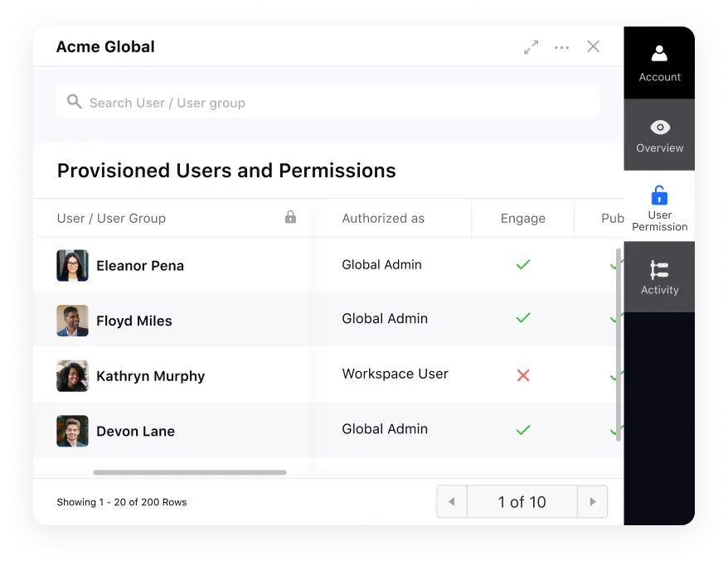
Task: Open Floyd Miles's Global Admin role selector
Action: (x=384, y=318)
